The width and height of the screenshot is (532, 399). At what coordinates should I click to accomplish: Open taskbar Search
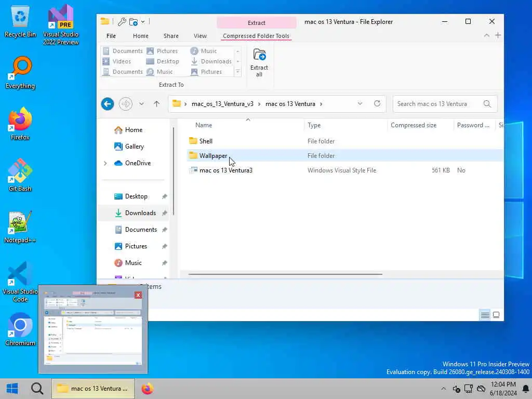(37, 389)
